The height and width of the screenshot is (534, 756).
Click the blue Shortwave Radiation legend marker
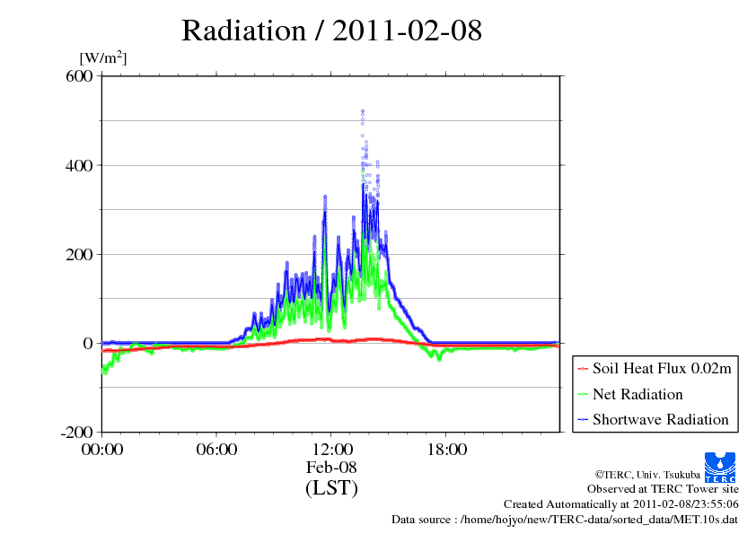(583, 420)
